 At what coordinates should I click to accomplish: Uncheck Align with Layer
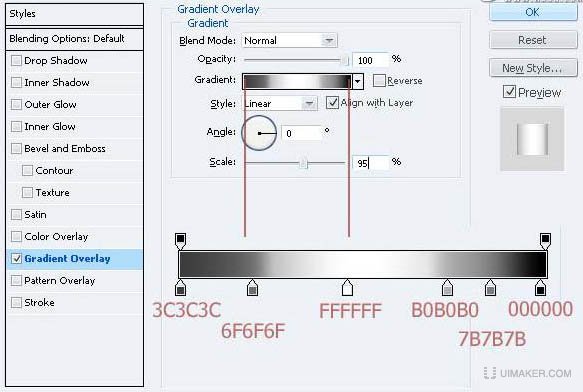coord(332,102)
